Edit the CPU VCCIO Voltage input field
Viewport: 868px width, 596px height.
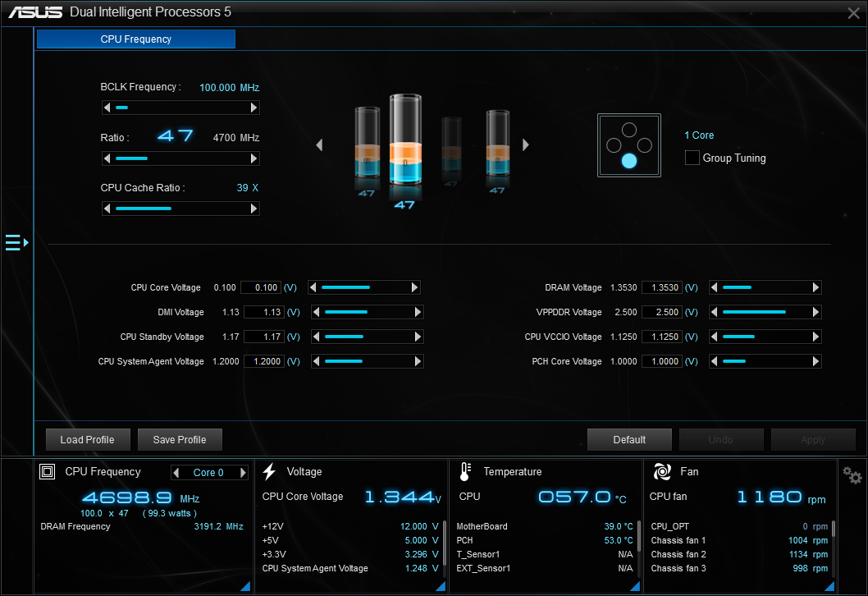point(662,337)
